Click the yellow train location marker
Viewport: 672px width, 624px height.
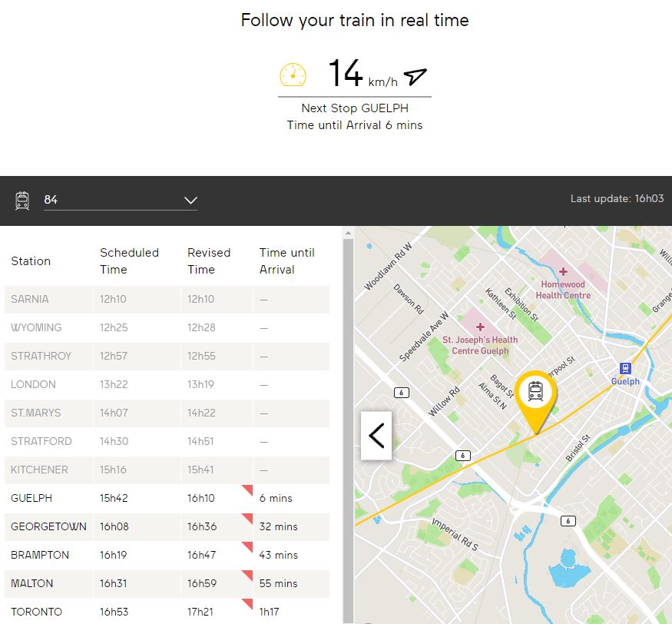click(x=535, y=393)
